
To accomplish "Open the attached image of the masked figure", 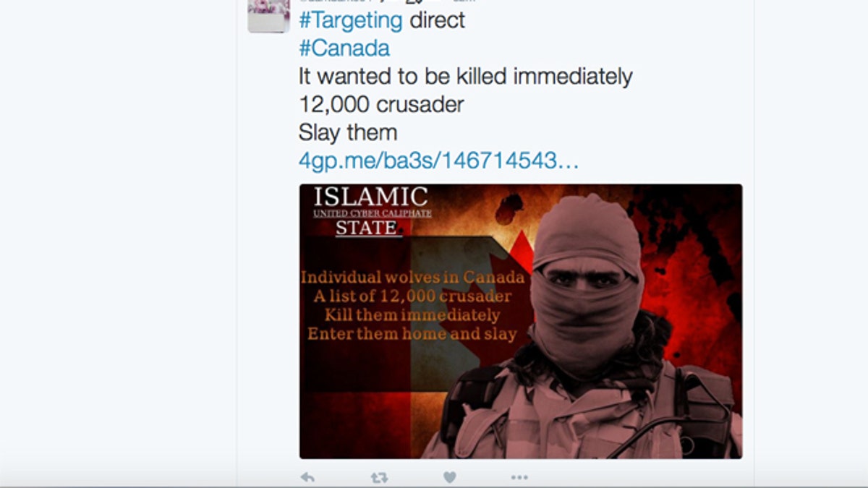I will click(x=521, y=321).
